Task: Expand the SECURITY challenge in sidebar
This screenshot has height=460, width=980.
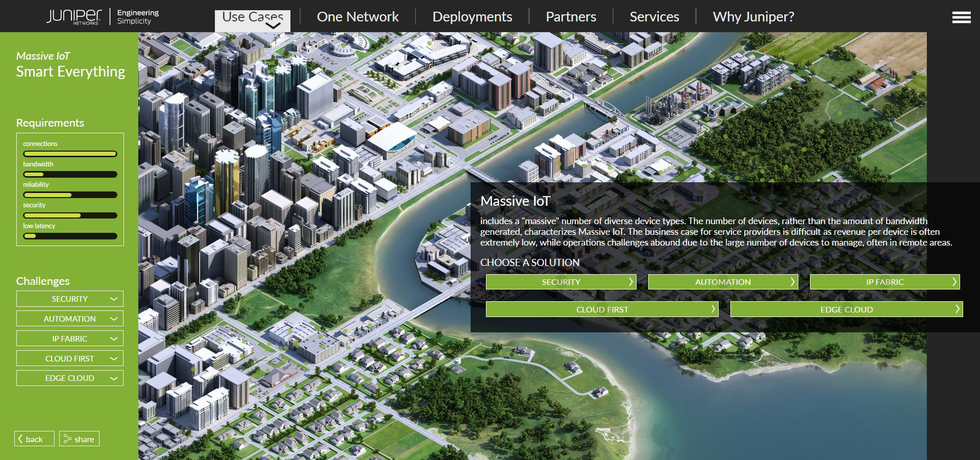Action: [70, 299]
